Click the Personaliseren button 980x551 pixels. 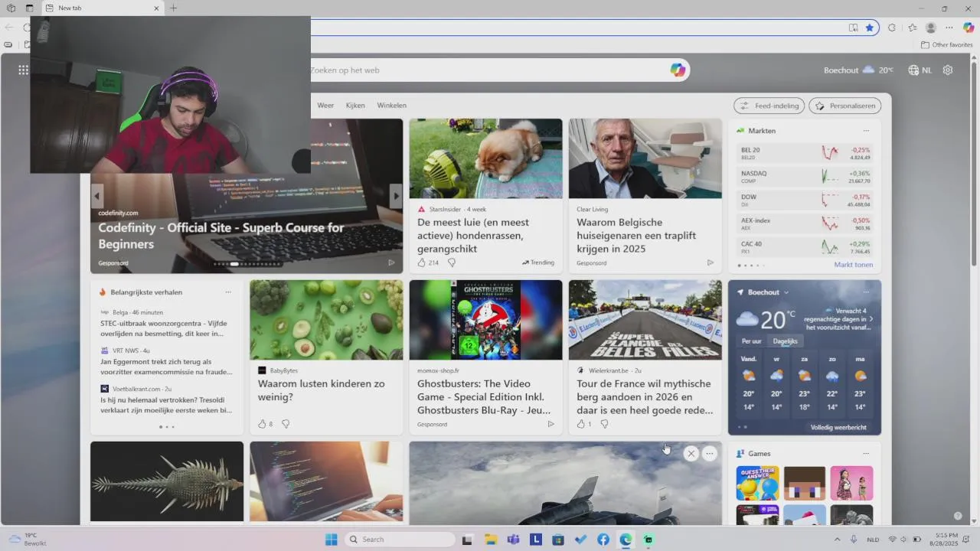[845, 106]
